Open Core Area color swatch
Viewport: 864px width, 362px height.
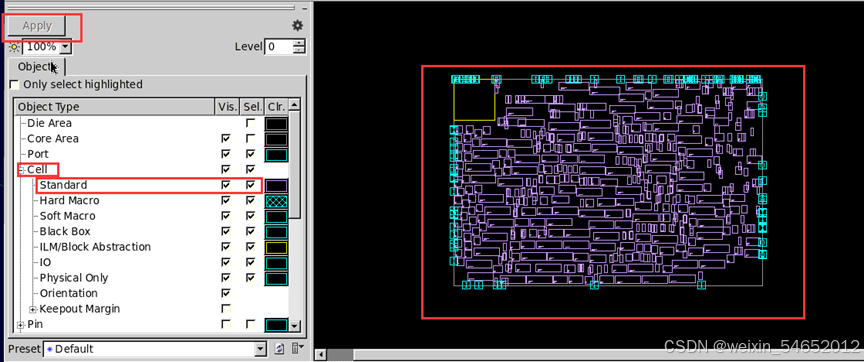point(277,139)
